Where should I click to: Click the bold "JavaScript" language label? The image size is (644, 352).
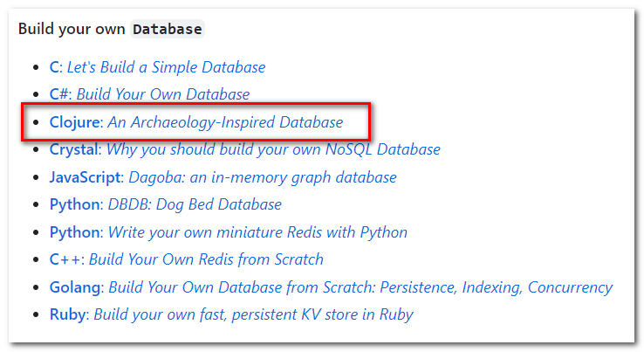coord(86,177)
